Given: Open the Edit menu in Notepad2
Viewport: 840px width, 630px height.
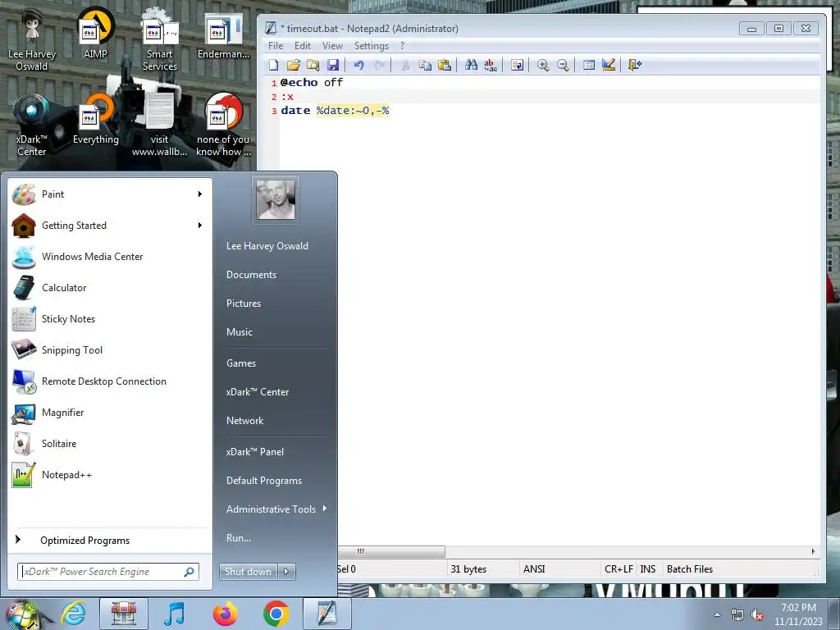Looking at the screenshot, I should (x=303, y=46).
